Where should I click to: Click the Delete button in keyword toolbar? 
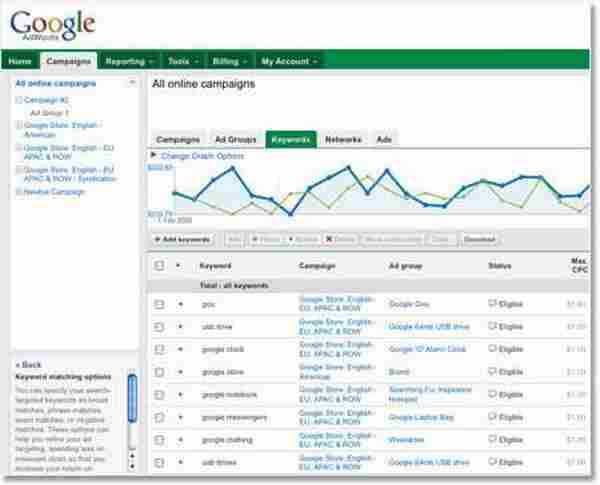[340, 240]
